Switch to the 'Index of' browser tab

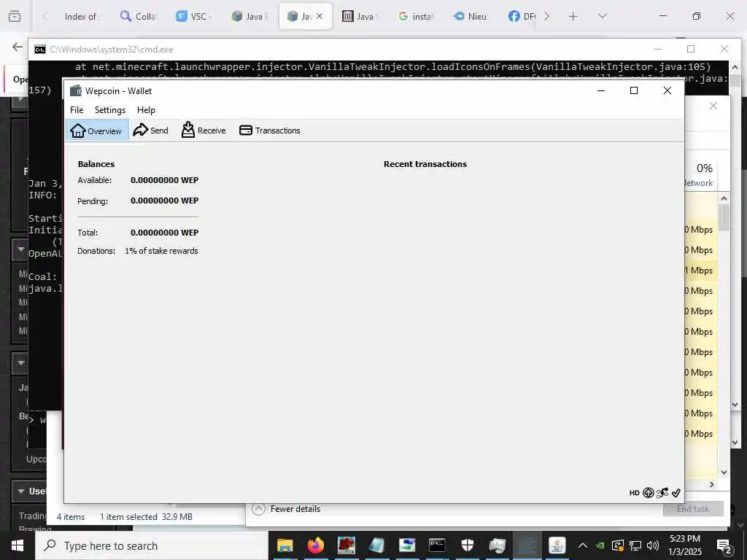[x=80, y=17]
